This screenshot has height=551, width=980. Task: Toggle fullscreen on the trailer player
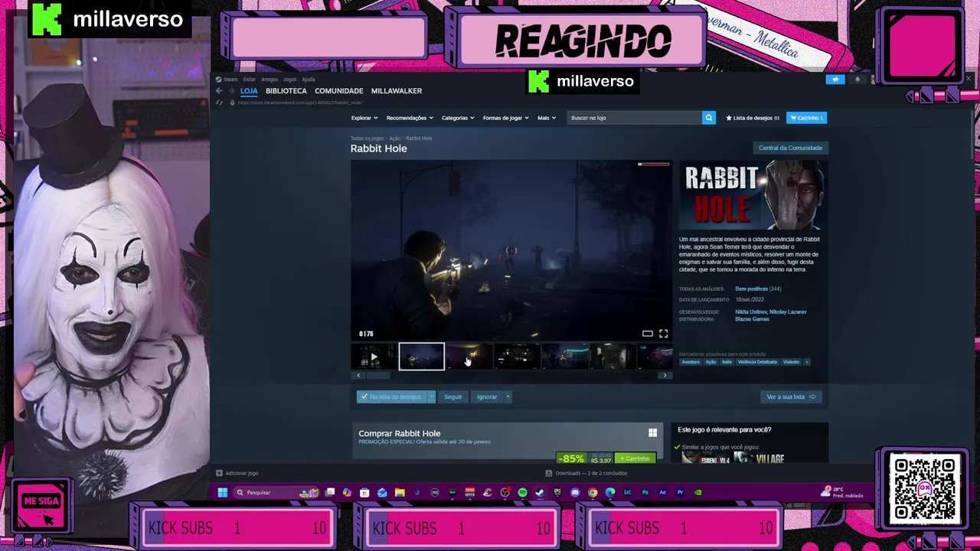coord(664,334)
